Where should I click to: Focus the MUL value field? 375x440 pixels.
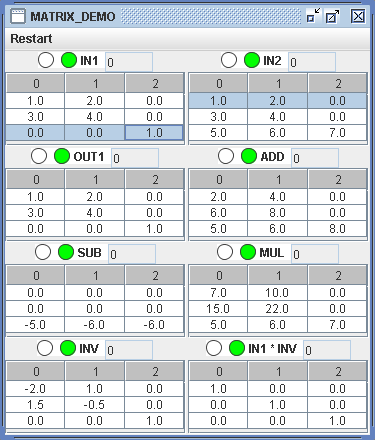(315, 254)
